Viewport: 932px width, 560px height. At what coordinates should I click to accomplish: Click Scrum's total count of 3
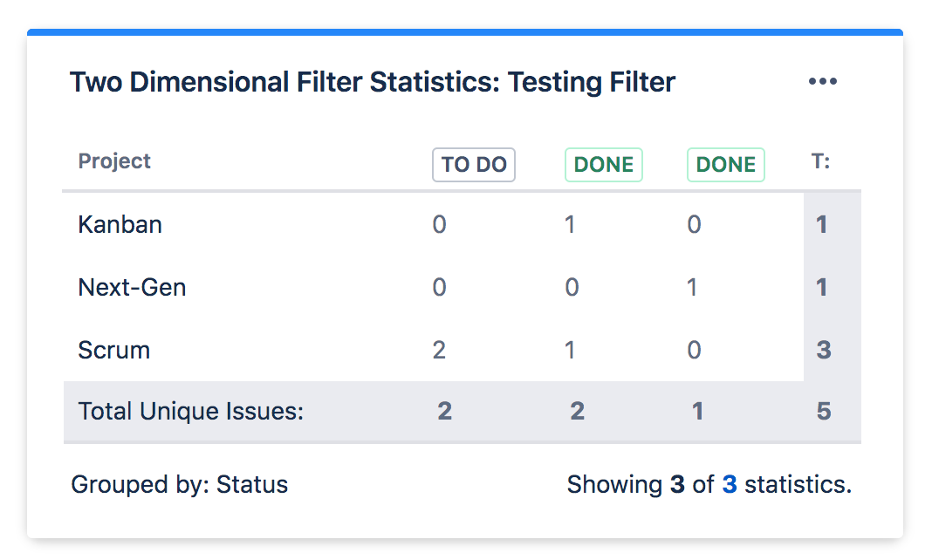tap(821, 350)
